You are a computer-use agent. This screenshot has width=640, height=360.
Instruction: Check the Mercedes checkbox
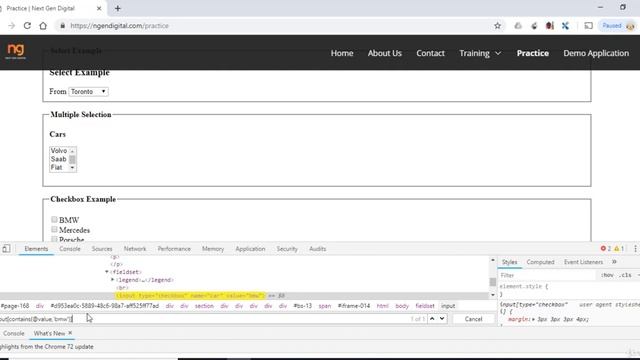[x=54, y=229]
